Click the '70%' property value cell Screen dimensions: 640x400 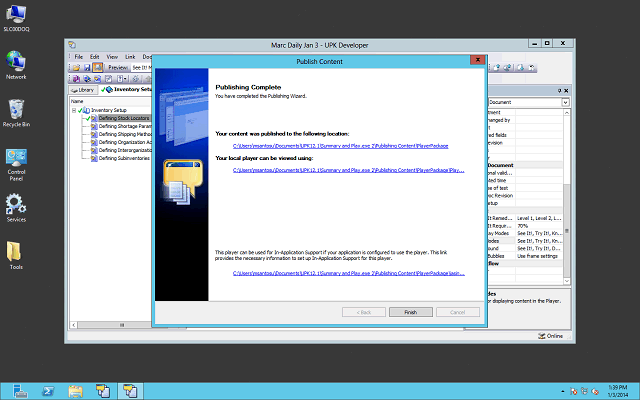[x=539, y=226]
